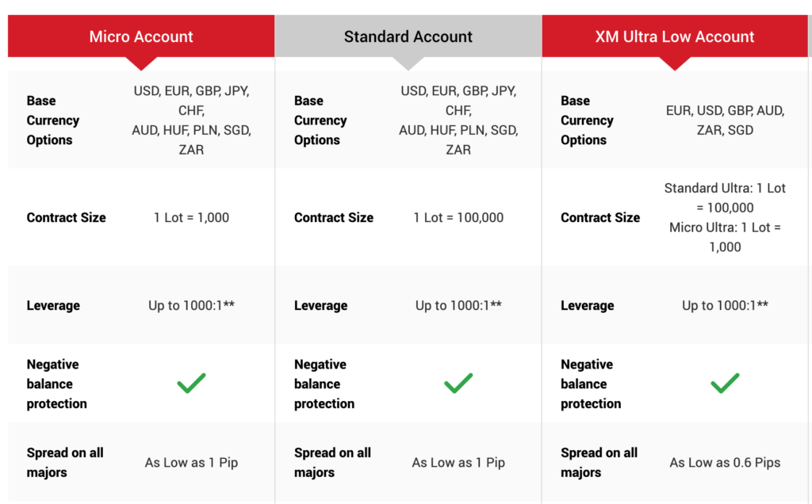Image resolution: width=812 pixels, height=504 pixels.
Task: Click XM Ultra Low 'Leverage' label
Action: [x=588, y=305]
